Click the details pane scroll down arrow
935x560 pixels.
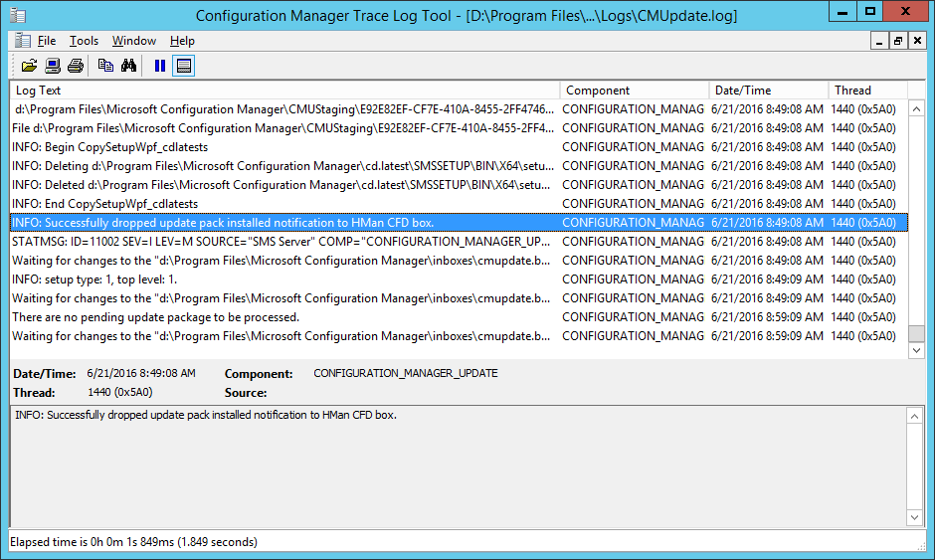click(914, 517)
